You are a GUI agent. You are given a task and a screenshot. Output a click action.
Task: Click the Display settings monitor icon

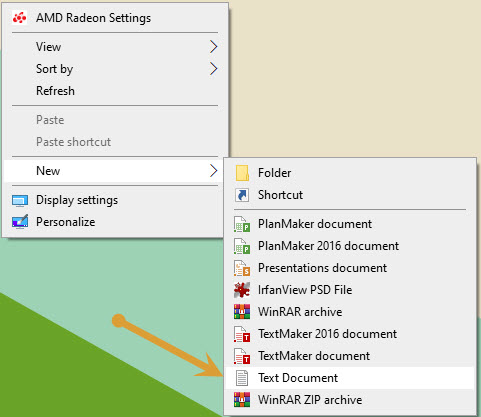[x=20, y=201]
